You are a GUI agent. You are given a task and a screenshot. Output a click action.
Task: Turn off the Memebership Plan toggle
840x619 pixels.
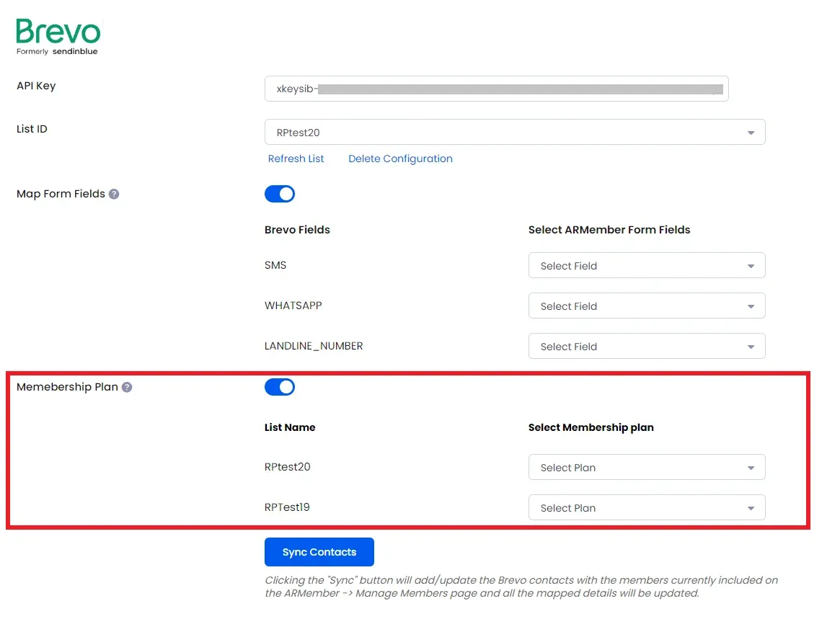coord(280,387)
